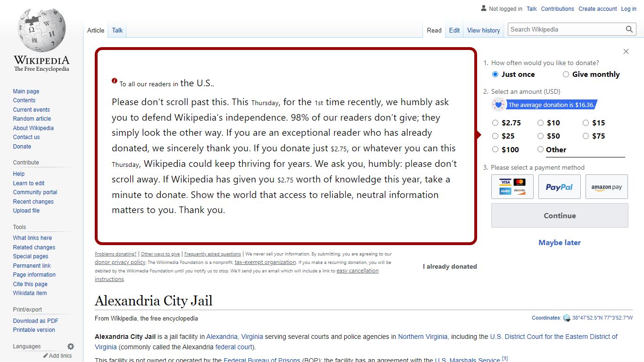Open Random article link
The height and width of the screenshot is (362, 644).
[x=32, y=119]
